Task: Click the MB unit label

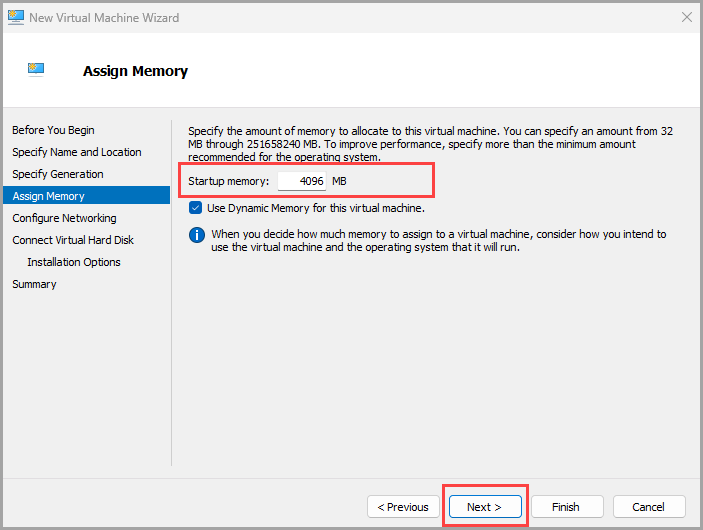Action: [339, 181]
